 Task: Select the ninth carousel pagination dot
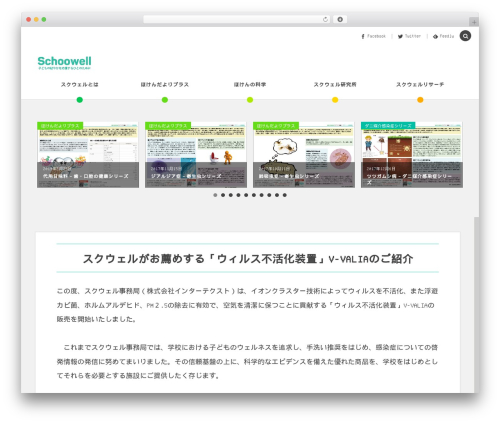[277, 195]
